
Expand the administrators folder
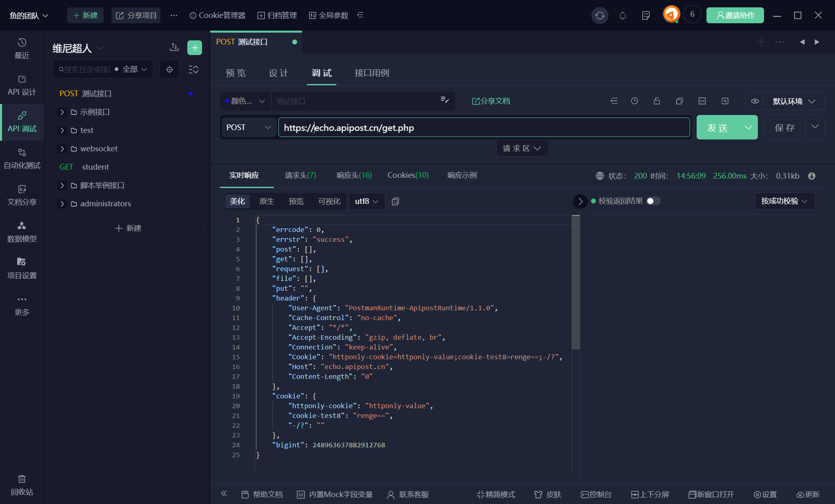[62, 203]
